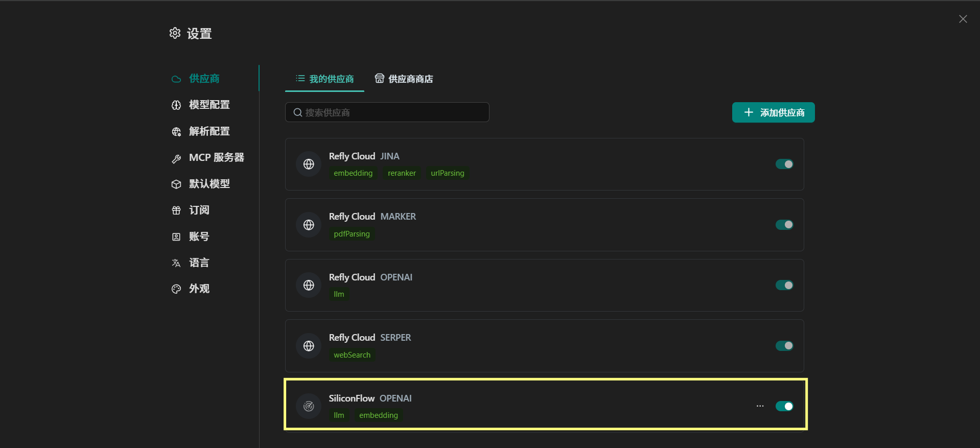Click the globe icon for Refly Cloud JINA
This screenshot has width=980, height=448.
[x=309, y=164]
